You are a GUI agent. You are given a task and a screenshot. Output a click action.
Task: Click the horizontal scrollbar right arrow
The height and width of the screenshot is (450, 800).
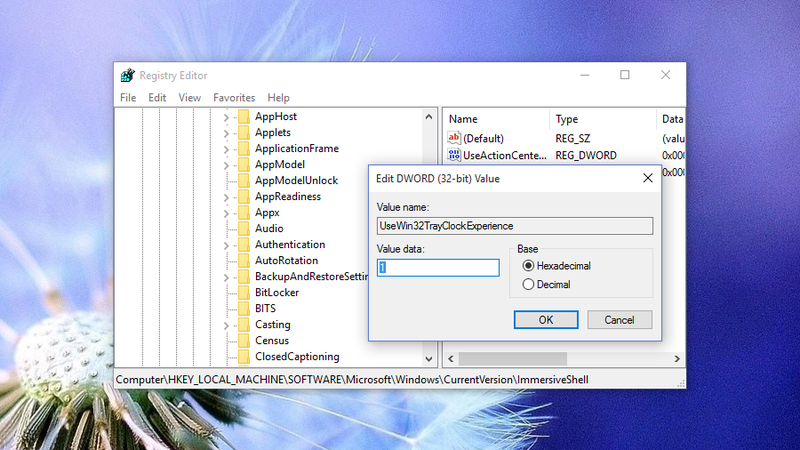click(677, 359)
